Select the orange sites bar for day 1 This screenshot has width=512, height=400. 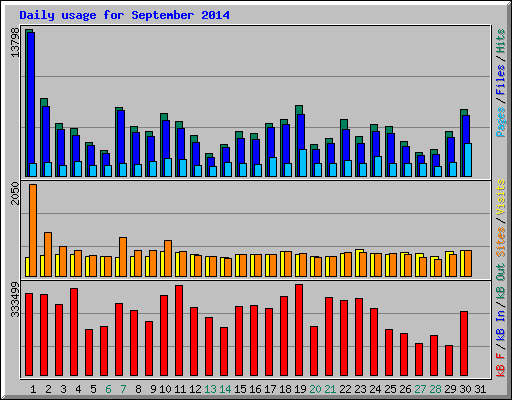tap(33, 230)
